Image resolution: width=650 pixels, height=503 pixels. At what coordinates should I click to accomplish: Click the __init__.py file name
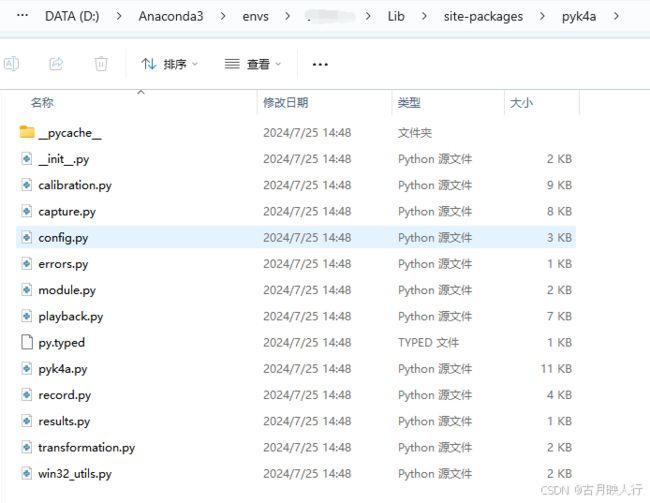point(63,159)
